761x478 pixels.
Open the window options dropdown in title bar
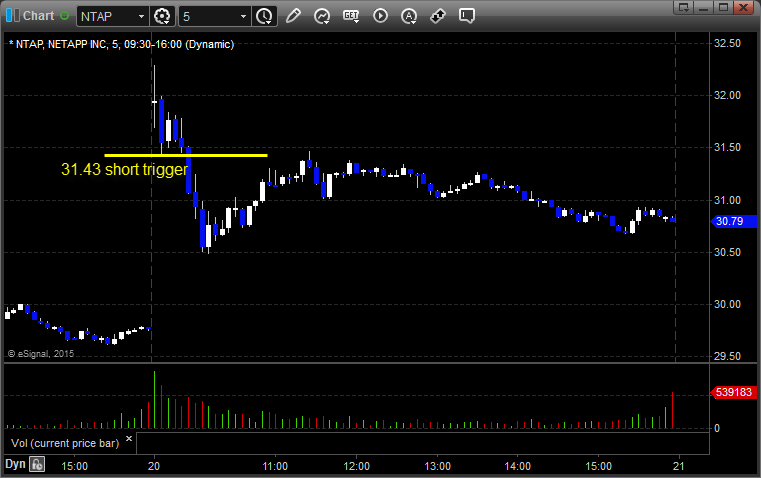click(x=684, y=7)
